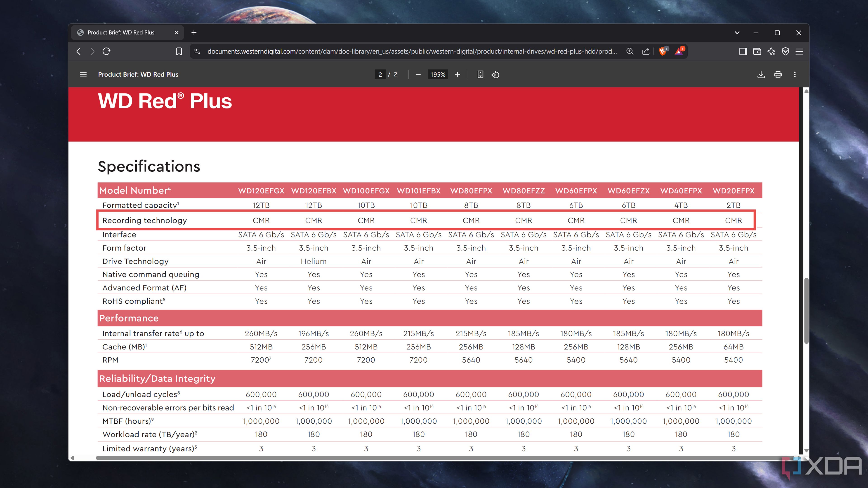Viewport: 868px width, 488px height.
Task: Download the PDF file
Action: pos(761,74)
